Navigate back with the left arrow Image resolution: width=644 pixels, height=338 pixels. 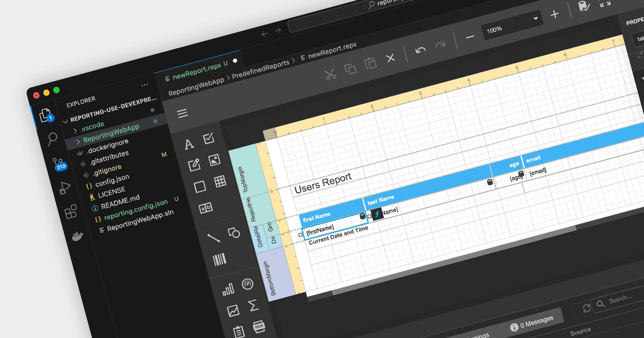tap(264, 34)
